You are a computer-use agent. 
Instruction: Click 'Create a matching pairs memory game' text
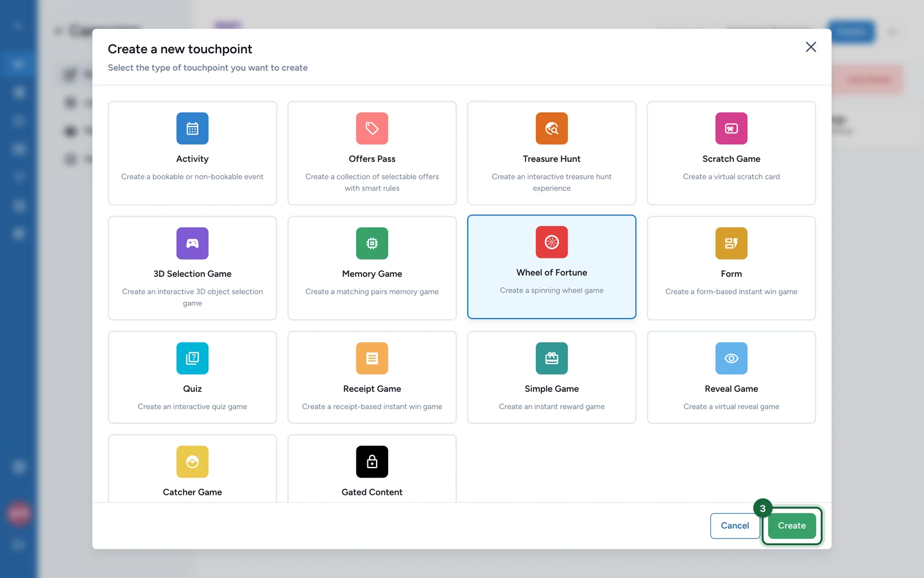click(372, 292)
